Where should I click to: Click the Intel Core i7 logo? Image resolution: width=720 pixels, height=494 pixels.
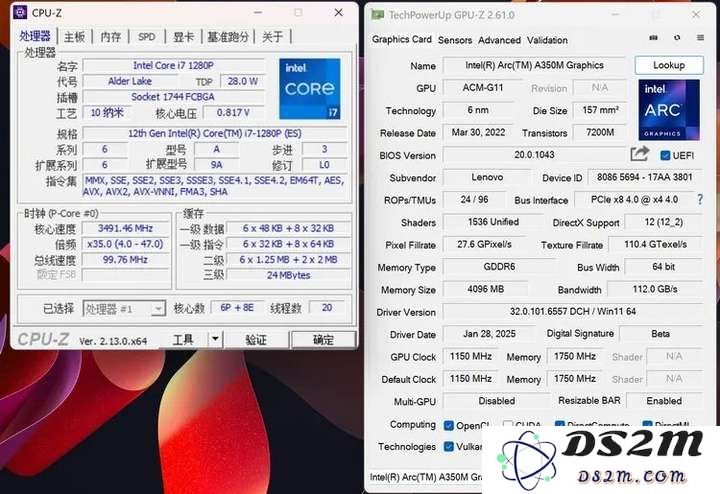tap(310, 89)
